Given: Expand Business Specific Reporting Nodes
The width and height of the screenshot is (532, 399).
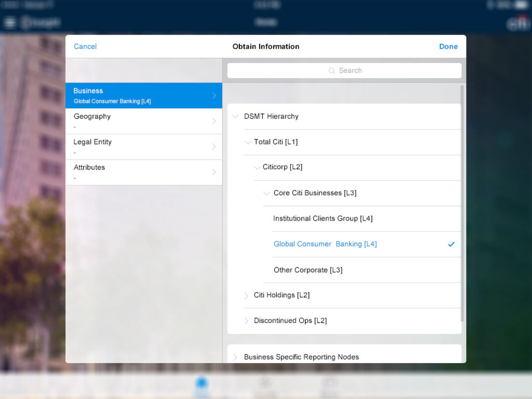Looking at the screenshot, I should [x=235, y=357].
